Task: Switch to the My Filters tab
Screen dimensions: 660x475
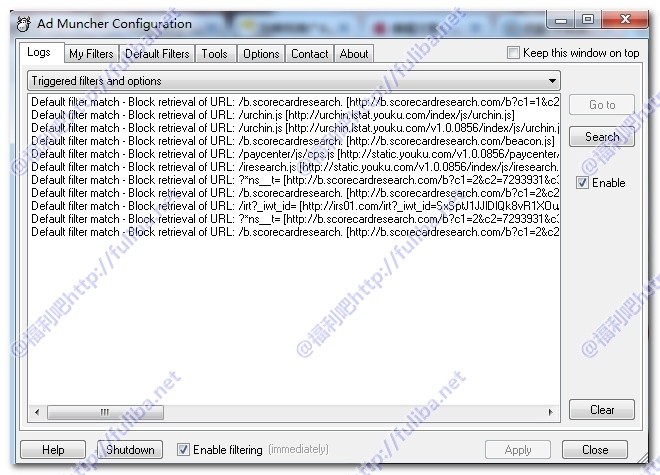Action: (x=91, y=54)
